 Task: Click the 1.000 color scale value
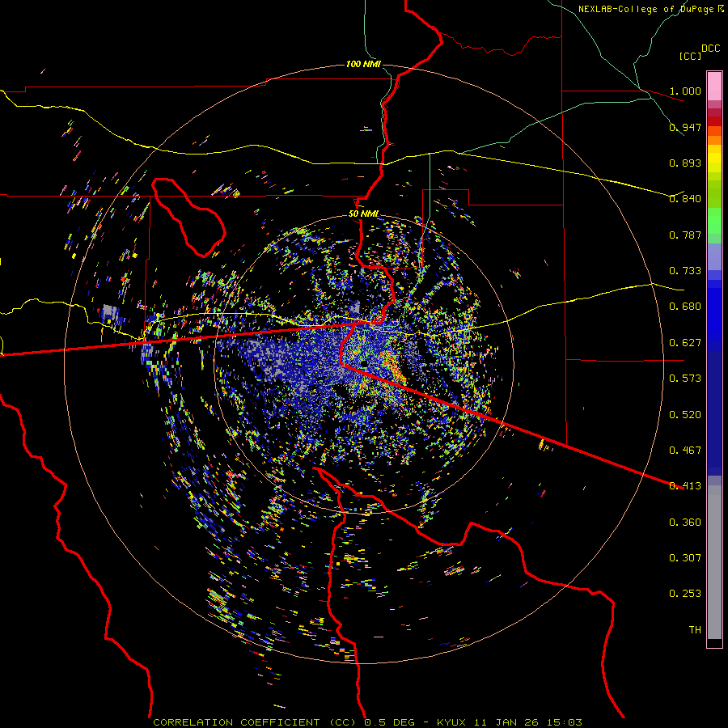(x=685, y=91)
